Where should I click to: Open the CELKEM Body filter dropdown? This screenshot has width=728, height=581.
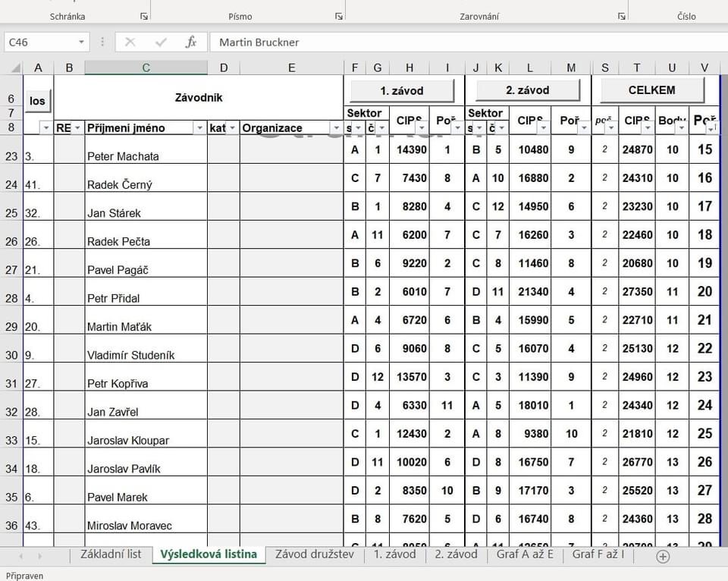click(682, 127)
